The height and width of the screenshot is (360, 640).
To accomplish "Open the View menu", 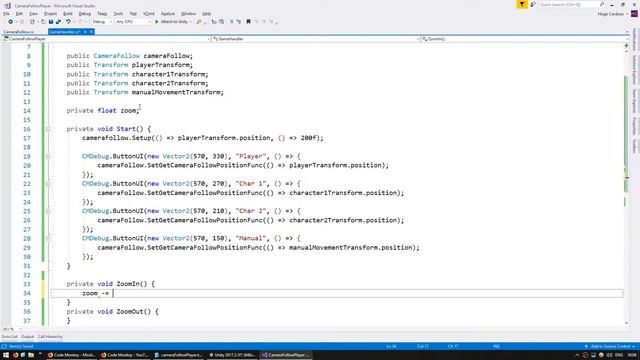I will coord(33,14).
